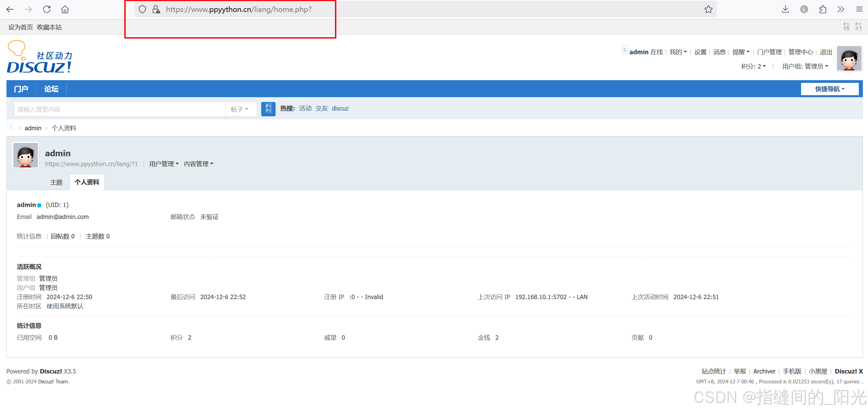Click the browser back arrow
Image resolution: width=868 pixels, height=411 pixels.
tap(10, 10)
